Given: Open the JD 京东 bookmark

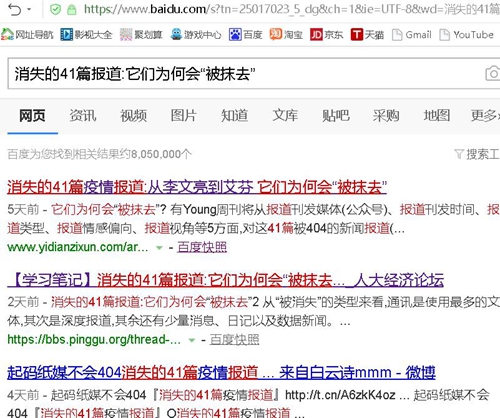Looking at the screenshot, I should coord(326,34).
